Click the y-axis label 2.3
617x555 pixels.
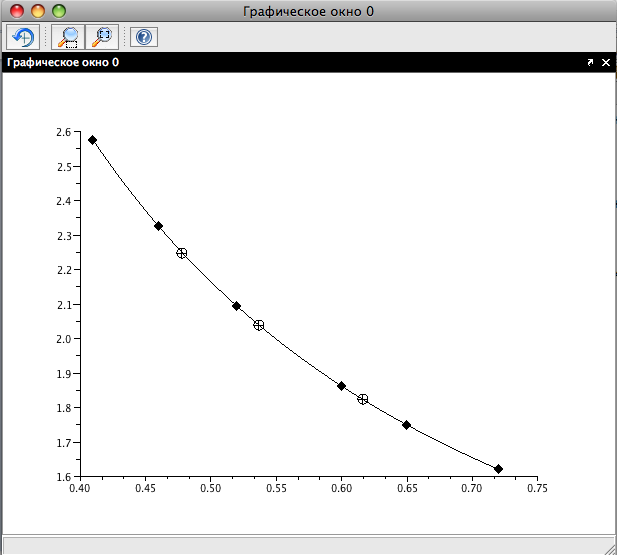[64, 236]
